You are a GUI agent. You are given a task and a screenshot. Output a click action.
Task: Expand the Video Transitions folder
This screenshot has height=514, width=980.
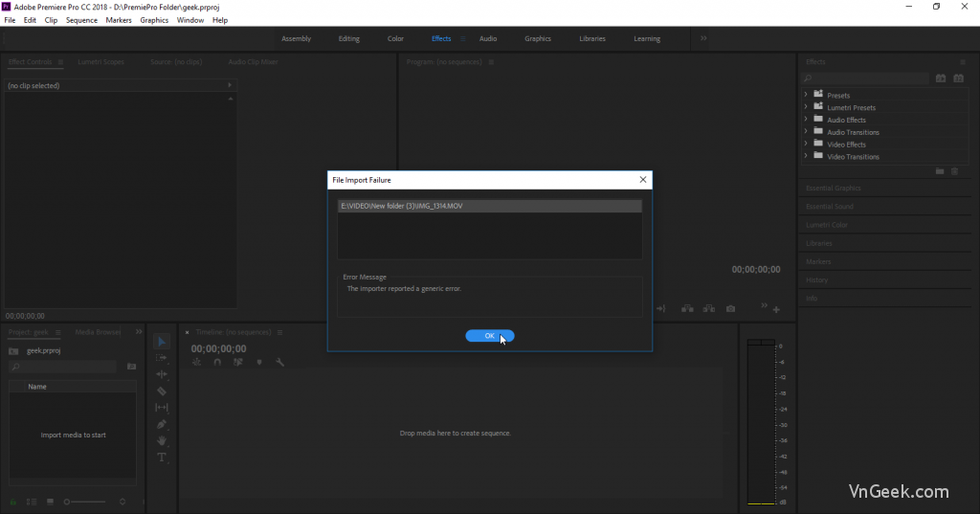tap(806, 156)
